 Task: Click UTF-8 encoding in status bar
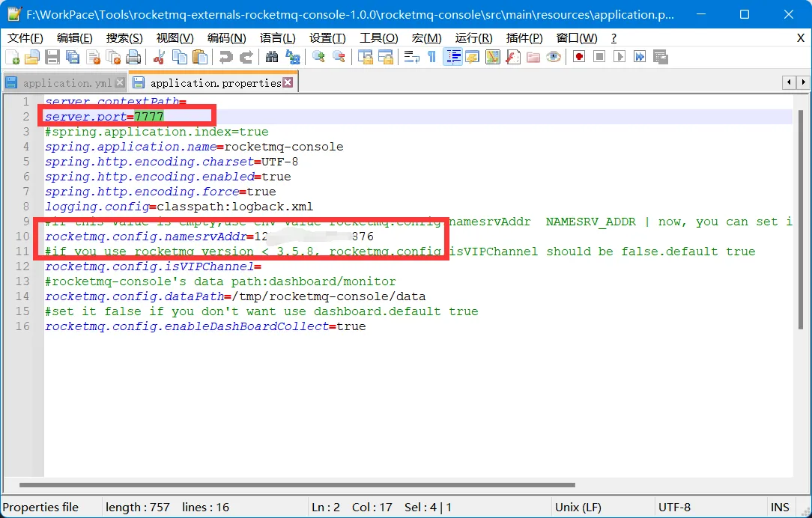pyautogui.click(x=674, y=507)
